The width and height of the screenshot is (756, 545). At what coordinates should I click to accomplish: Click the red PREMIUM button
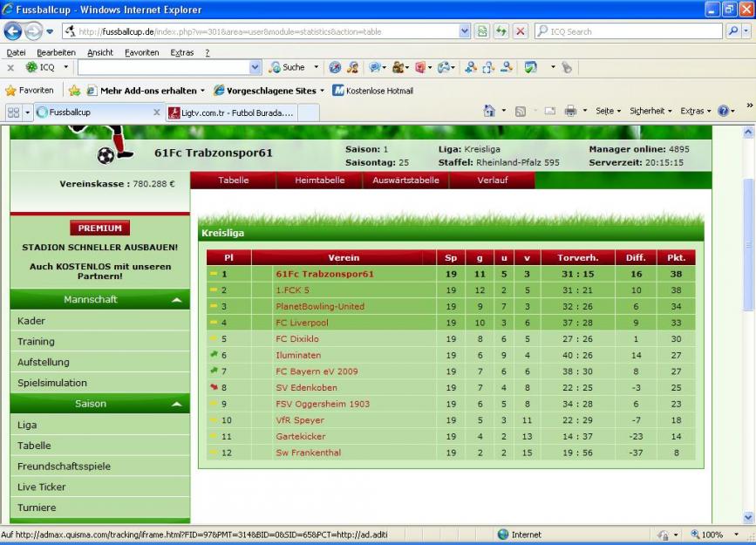tap(99, 228)
